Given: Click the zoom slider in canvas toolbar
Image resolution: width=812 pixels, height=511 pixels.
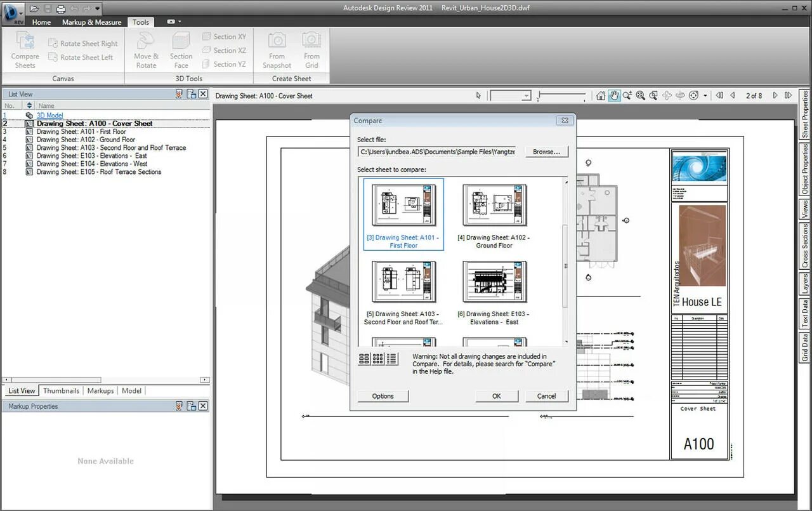Looking at the screenshot, I should [561, 96].
